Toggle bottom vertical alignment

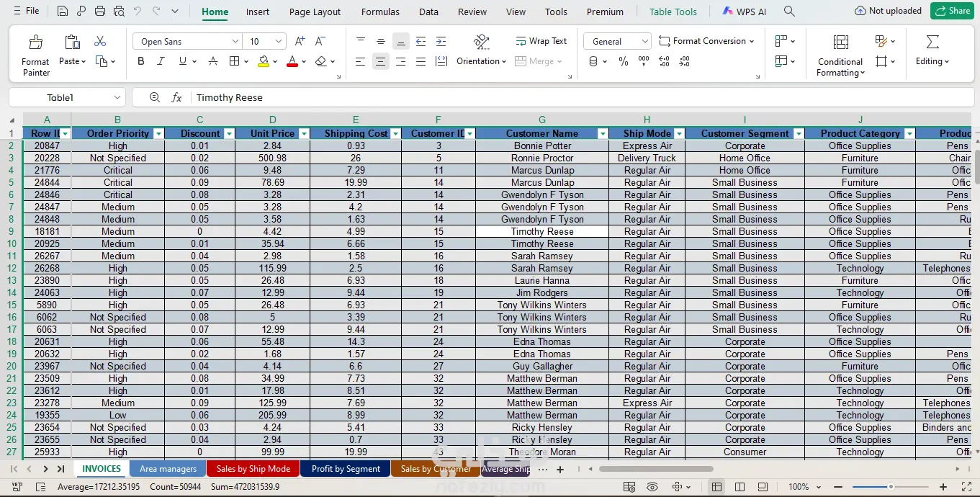pyautogui.click(x=401, y=41)
